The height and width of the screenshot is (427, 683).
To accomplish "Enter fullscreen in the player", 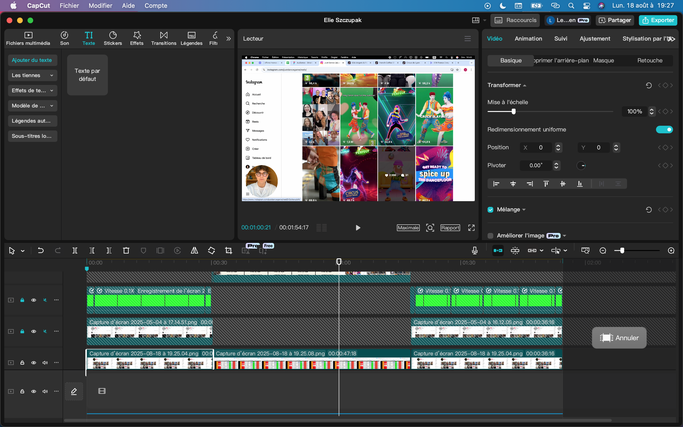I will 472,228.
